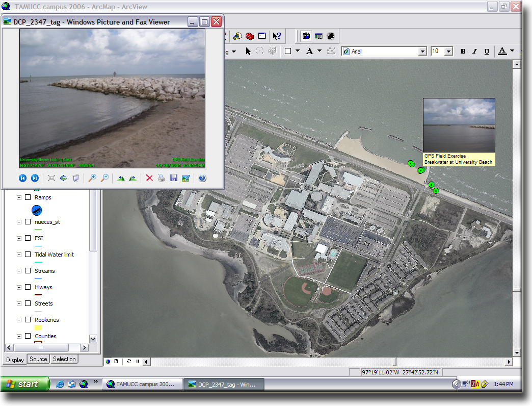
Task: Open Picture Viewer help
Action: point(202,178)
